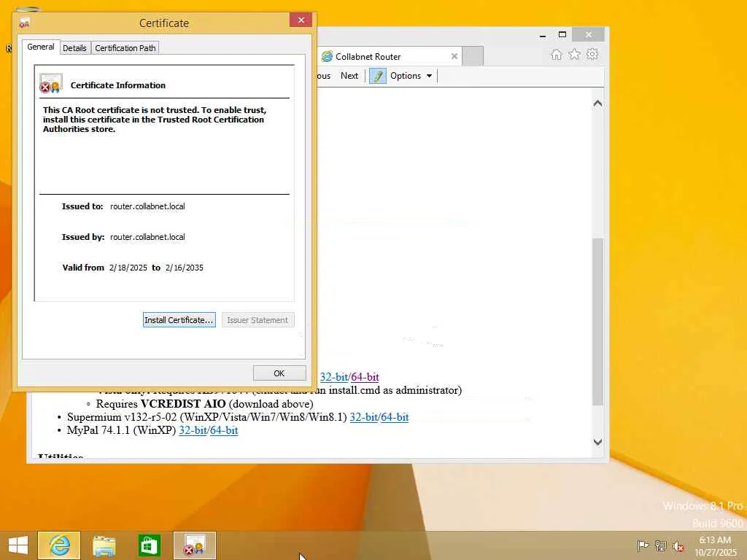This screenshot has height=560, width=747.
Task: Open the Supermium 64-bit download link
Action: (395, 417)
